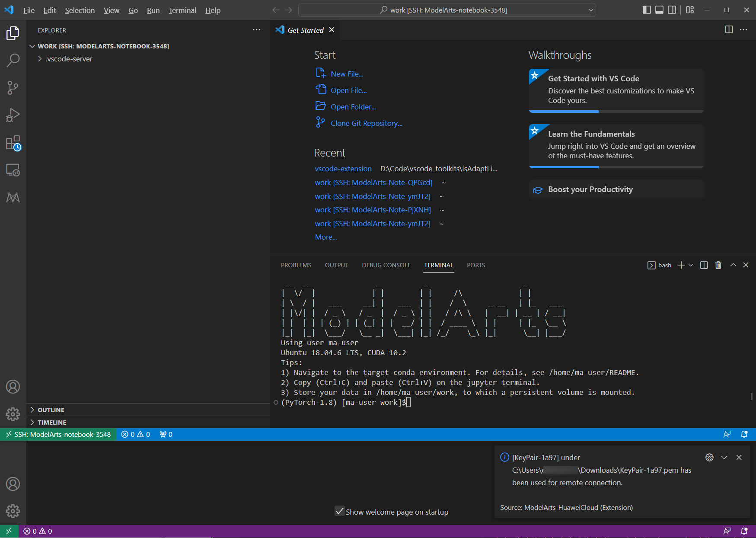Go back navigation arrow
Viewport: 756px width, 538px height.
click(x=276, y=10)
